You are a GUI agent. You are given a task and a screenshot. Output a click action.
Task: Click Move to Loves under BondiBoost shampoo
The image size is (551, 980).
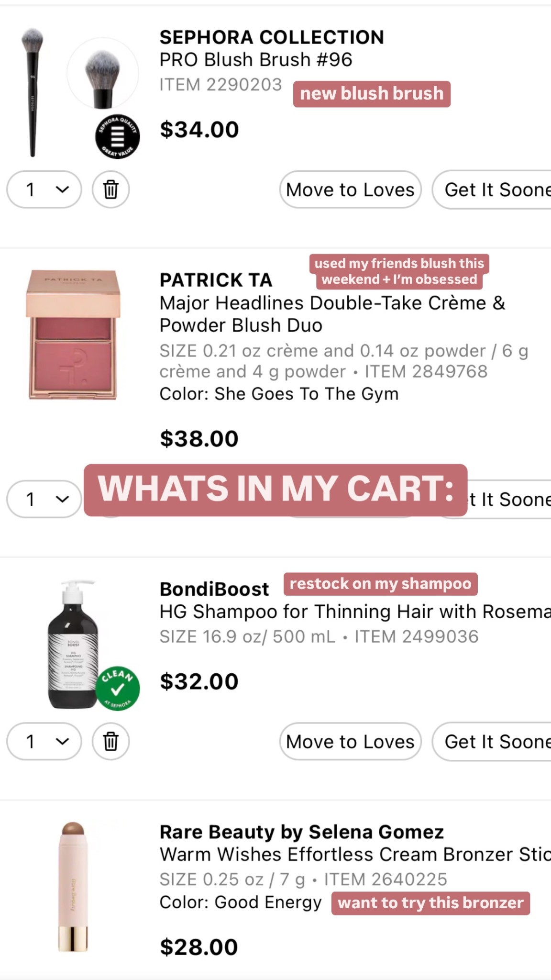coord(350,741)
